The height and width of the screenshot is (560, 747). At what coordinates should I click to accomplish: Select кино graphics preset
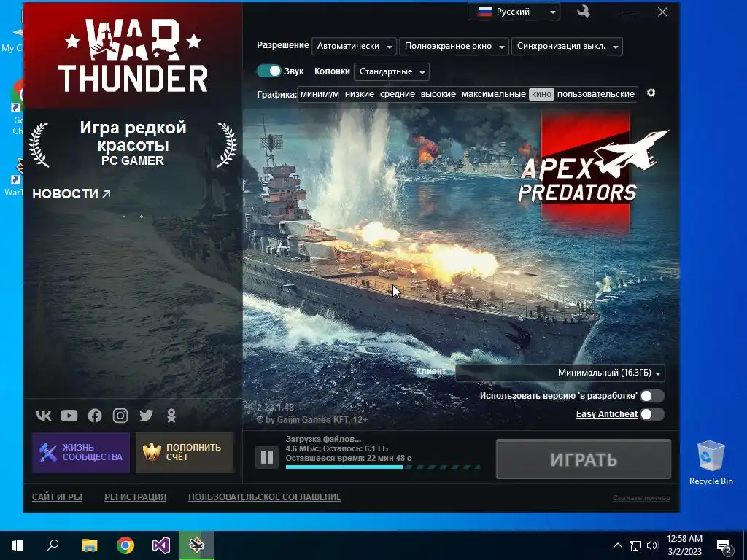pyautogui.click(x=541, y=94)
